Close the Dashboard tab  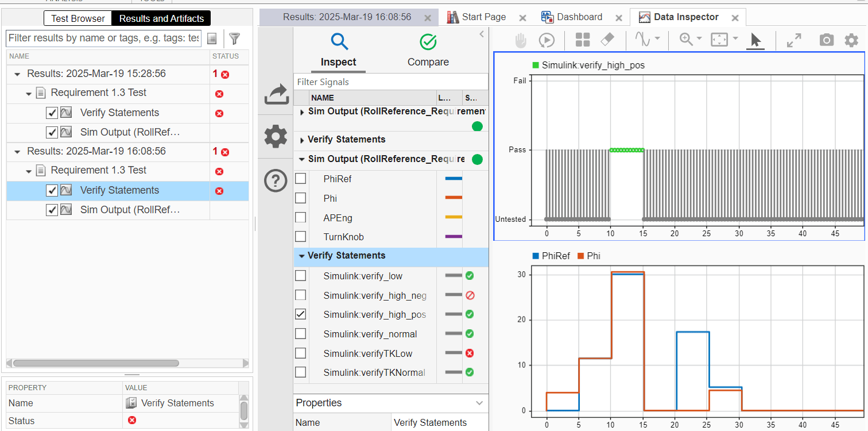[x=618, y=18]
